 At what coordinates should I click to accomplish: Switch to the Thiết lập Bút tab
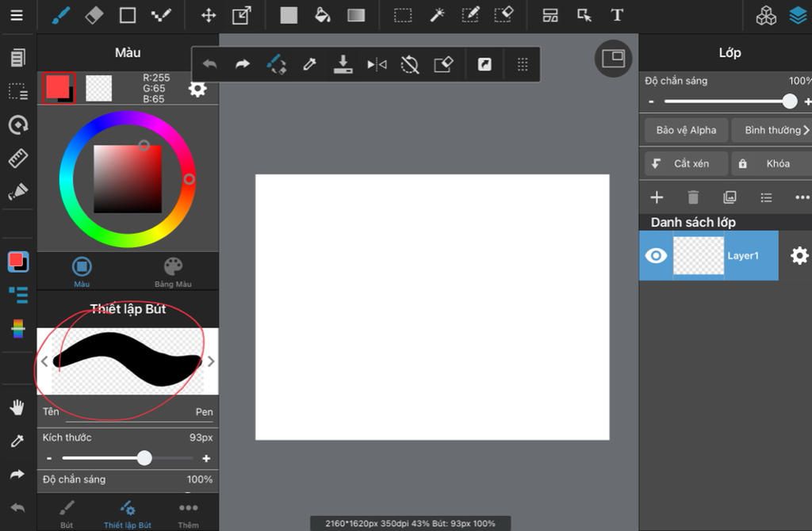(128, 514)
